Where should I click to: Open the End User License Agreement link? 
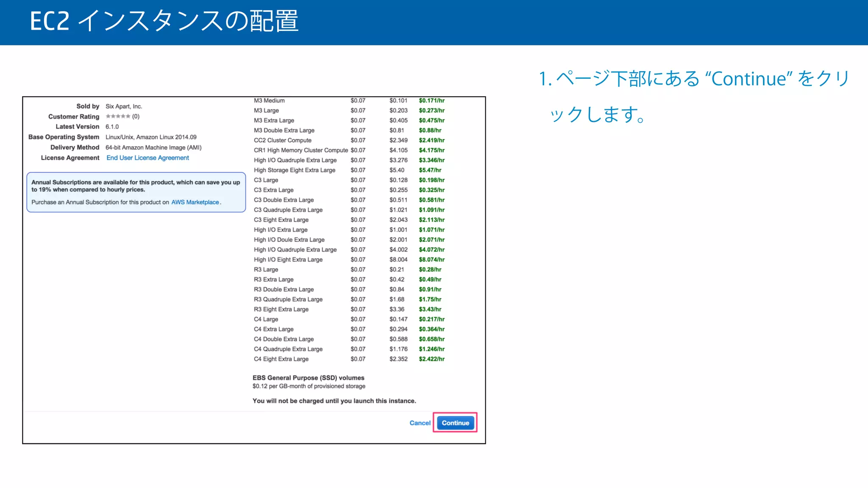(x=147, y=158)
